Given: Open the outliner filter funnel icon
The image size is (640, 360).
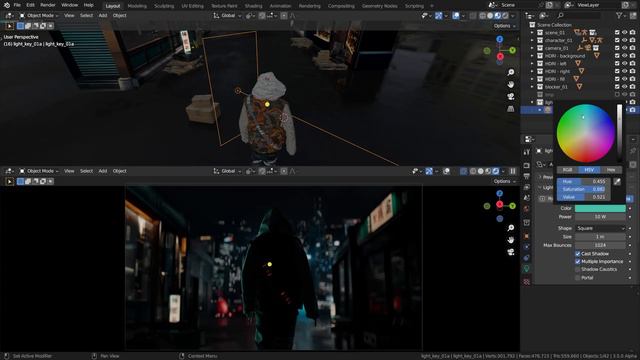Looking at the screenshot, I should click(x=619, y=16).
